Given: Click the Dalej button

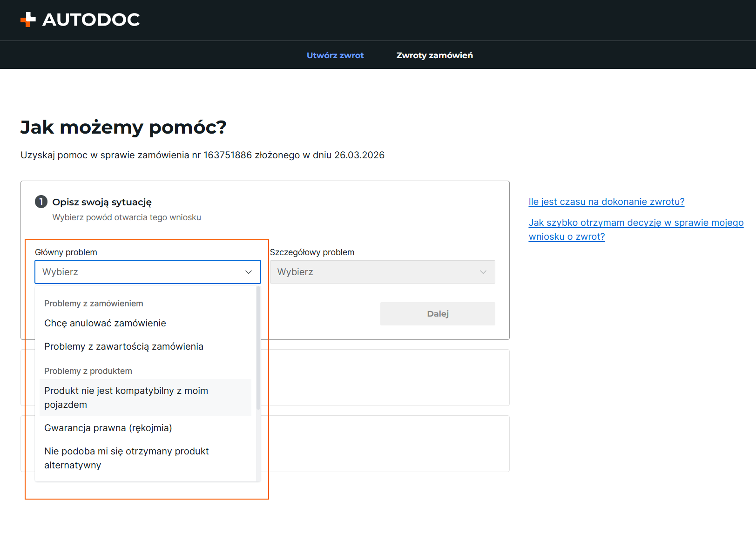Looking at the screenshot, I should (438, 314).
